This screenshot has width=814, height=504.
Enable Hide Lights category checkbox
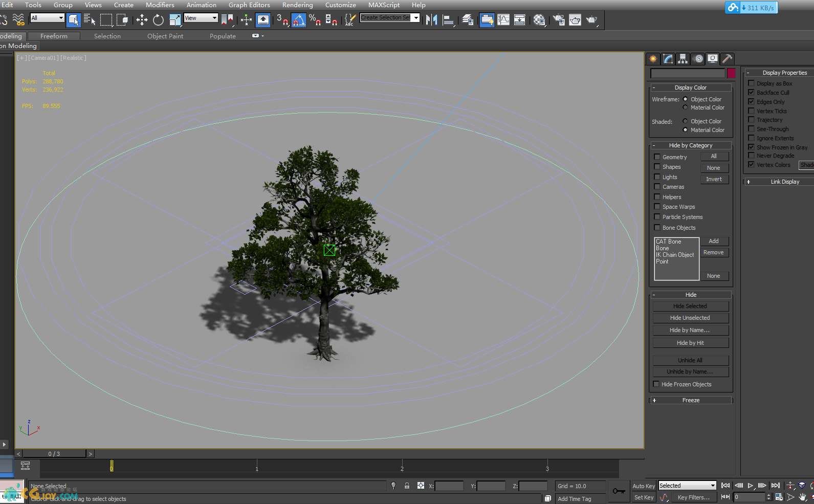tap(657, 177)
